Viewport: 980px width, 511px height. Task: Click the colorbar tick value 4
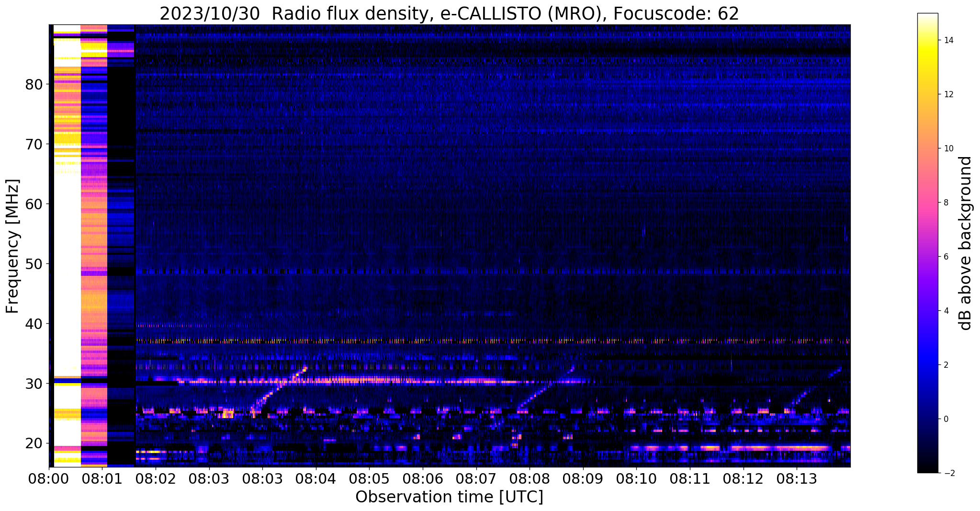pos(946,311)
